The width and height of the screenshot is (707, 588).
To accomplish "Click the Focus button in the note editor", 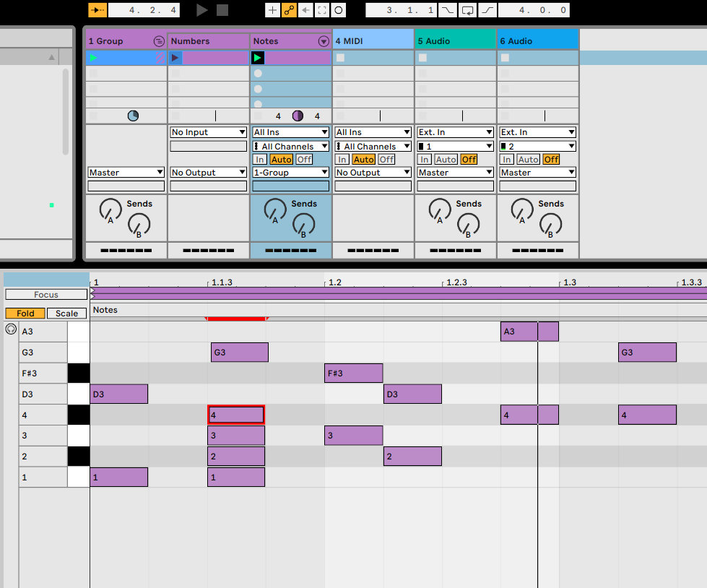I will (x=46, y=295).
